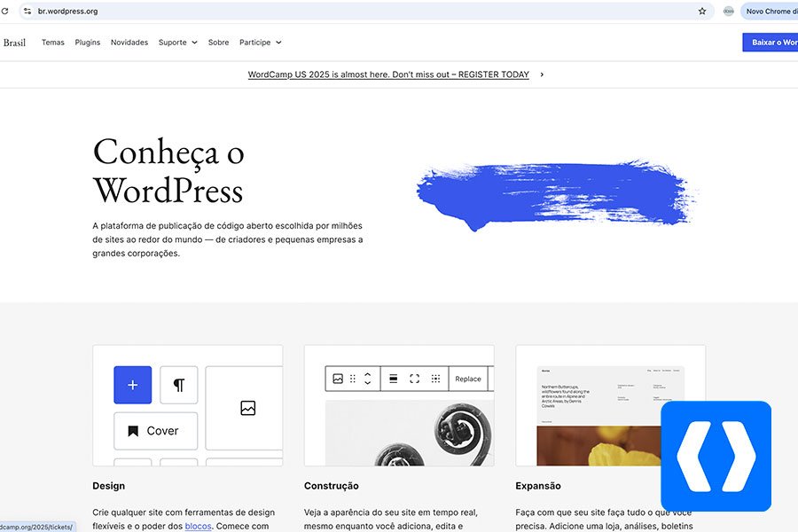Viewport: 798px width, 532px height.
Task: Select the Expansão heading text
Action: pos(538,486)
